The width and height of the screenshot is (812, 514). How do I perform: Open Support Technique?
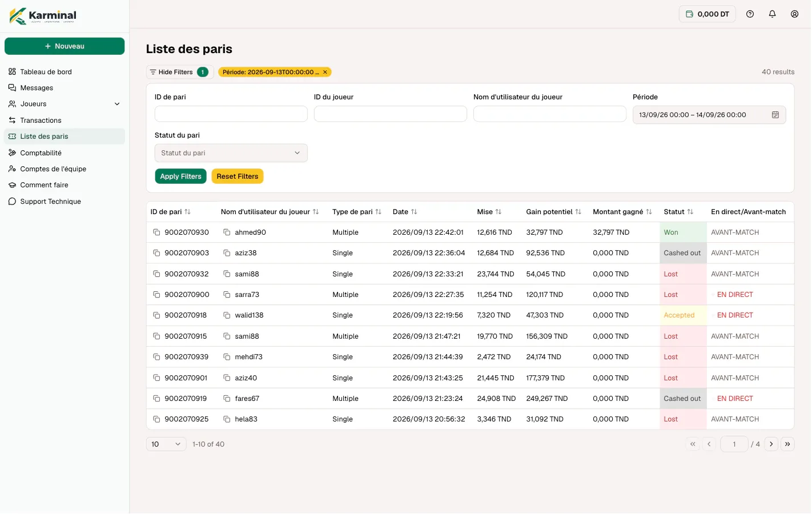(x=65, y=202)
